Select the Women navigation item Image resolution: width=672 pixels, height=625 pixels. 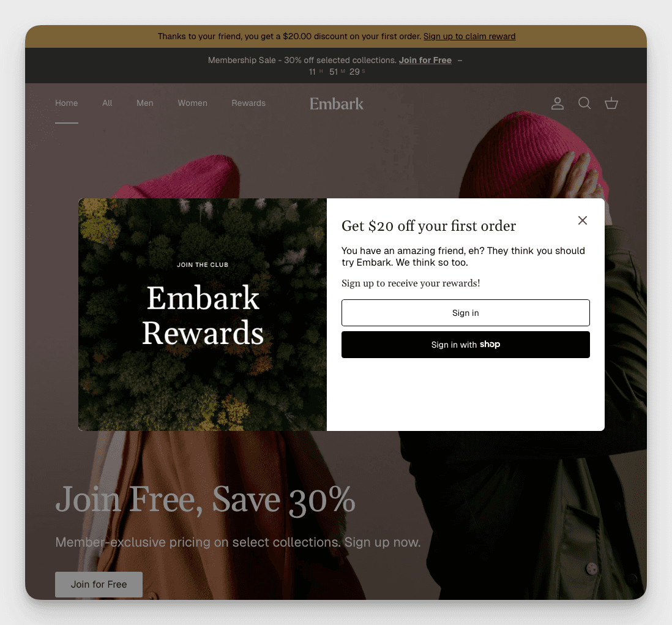[192, 103]
